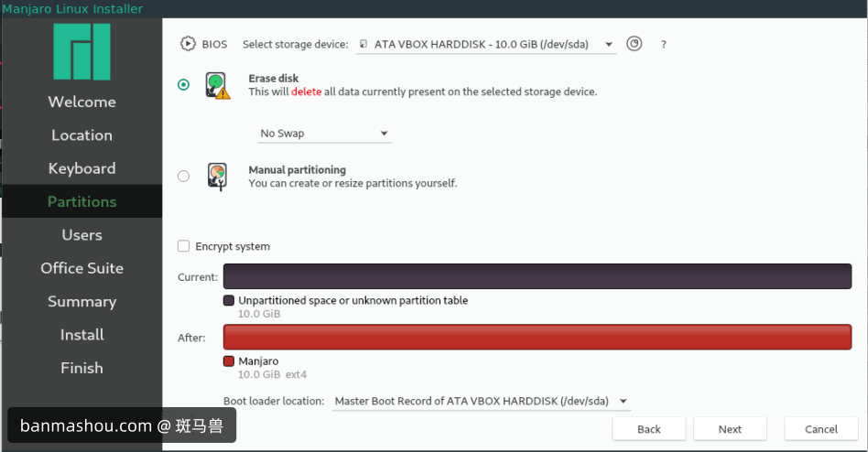This screenshot has width=868, height=452.
Task: Click the BIOS boot environment icon
Action: [188, 44]
